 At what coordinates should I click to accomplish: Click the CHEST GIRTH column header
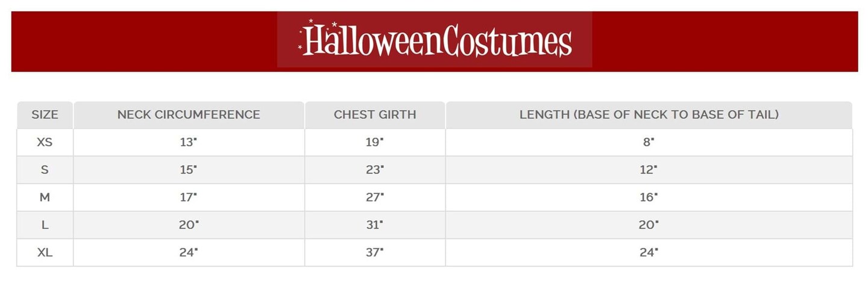click(375, 114)
